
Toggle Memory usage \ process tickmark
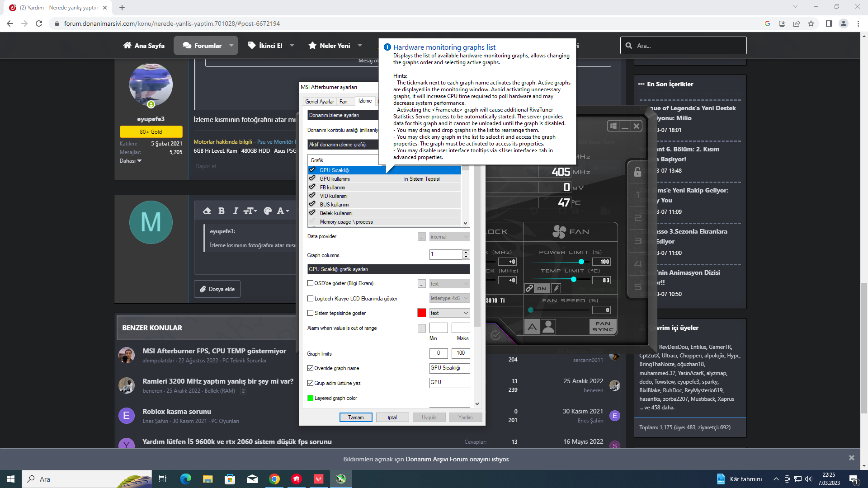(x=312, y=221)
